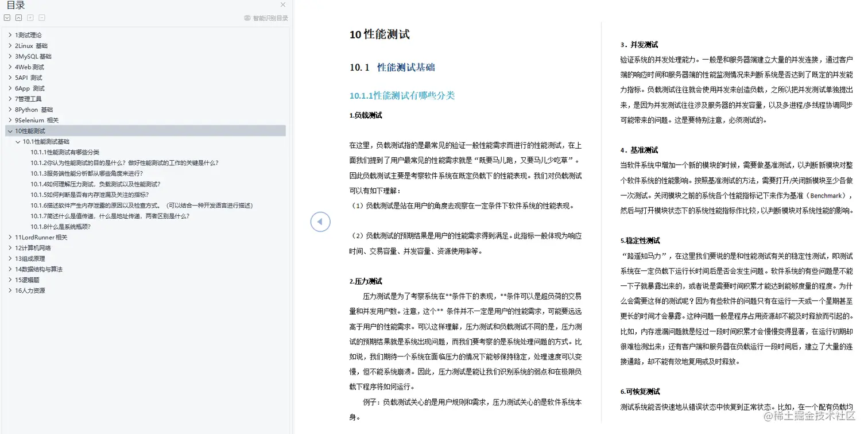Click the 10.1.1性能测试有哪些分类 page subheading
Screen dimensions: 868x434
tap(402, 95)
